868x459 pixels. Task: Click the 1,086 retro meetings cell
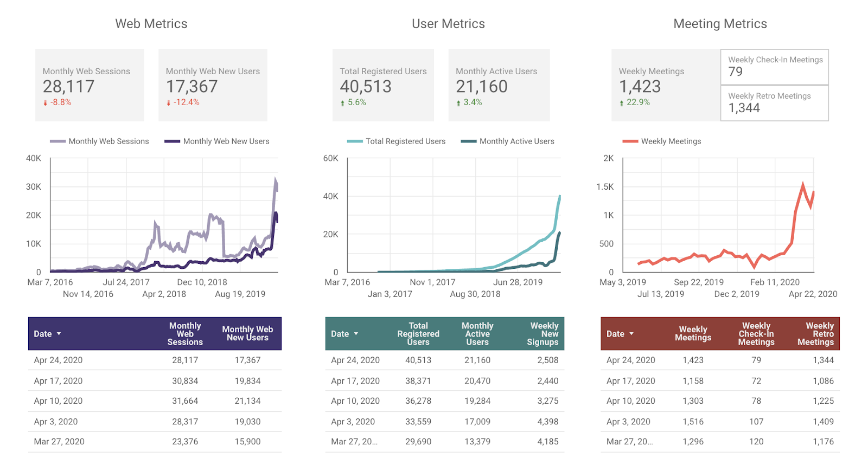824,381
